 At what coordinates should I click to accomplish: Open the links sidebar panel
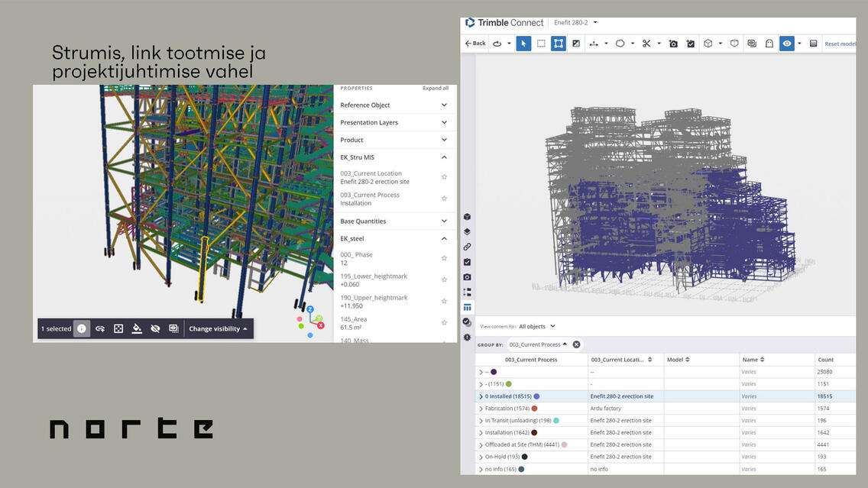pyautogui.click(x=467, y=247)
